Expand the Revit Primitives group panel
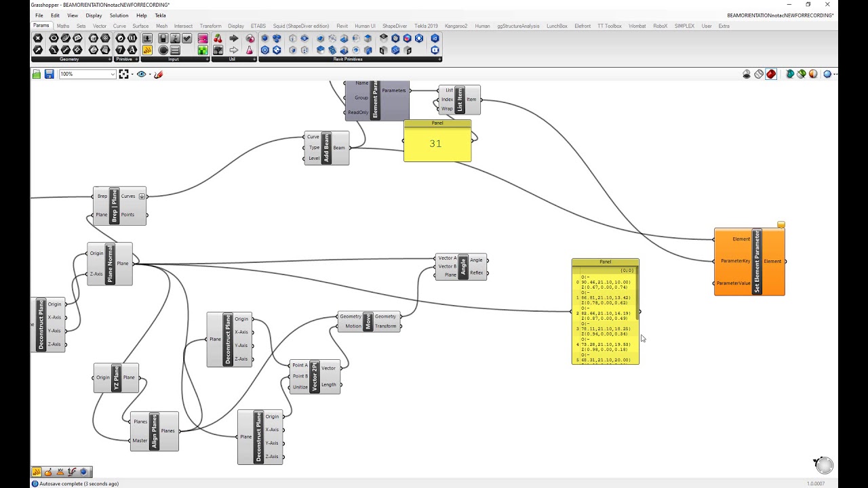 439,59
